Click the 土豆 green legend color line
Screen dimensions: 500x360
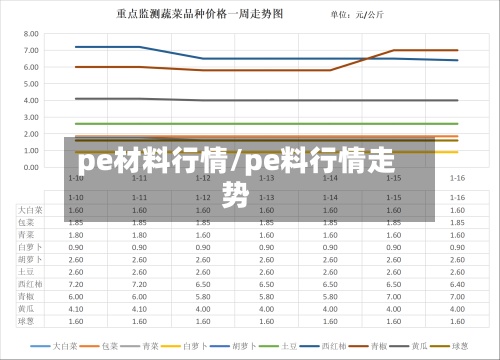point(269,346)
